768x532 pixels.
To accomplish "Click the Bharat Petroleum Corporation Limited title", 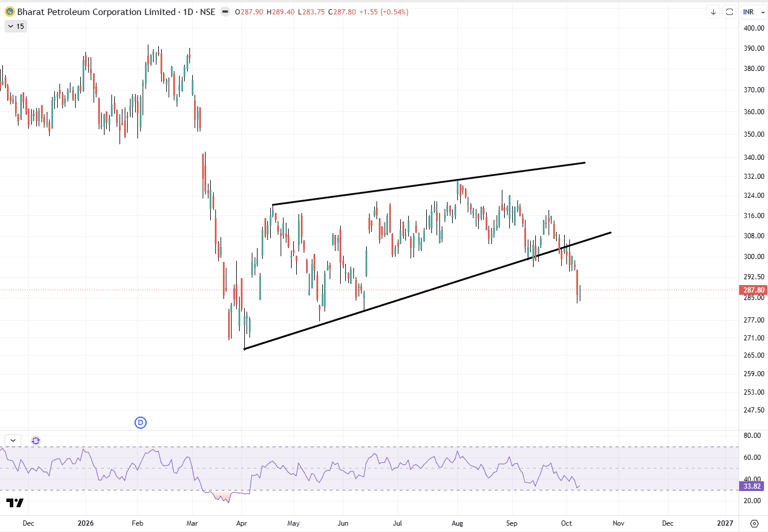I will tap(96, 12).
